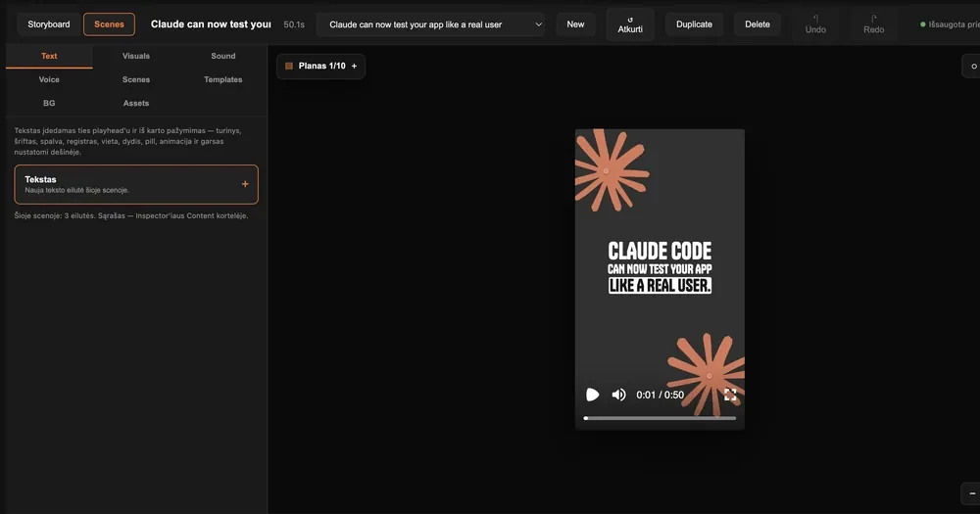Open the Voice tab
The width and height of the screenshot is (980, 514).
coord(49,79)
